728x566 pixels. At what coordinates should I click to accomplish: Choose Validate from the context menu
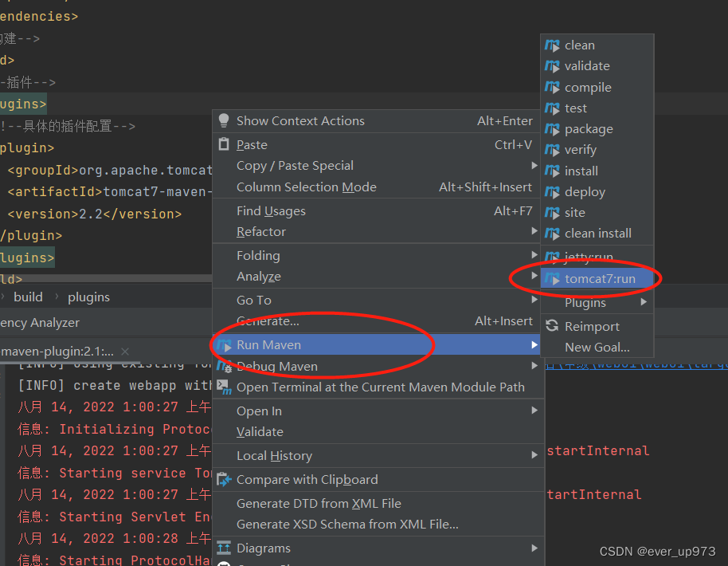378,432
